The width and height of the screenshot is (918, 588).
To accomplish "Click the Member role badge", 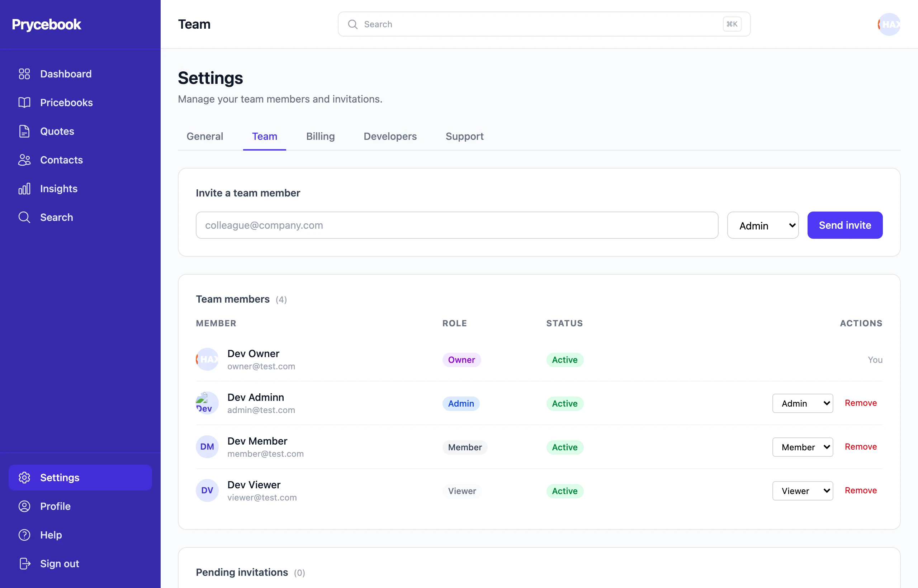I will (465, 447).
